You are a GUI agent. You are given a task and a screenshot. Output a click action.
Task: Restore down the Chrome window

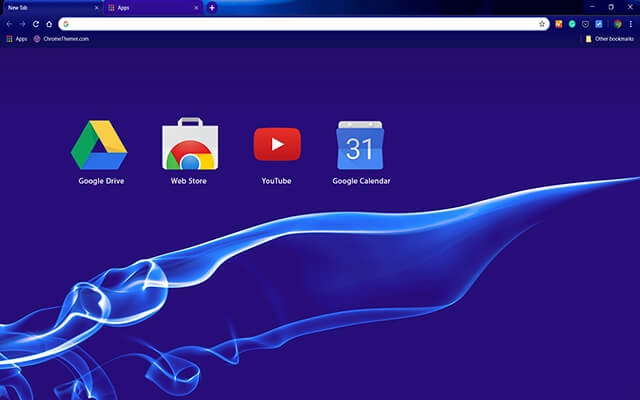pyautogui.click(x=611, y=7)
